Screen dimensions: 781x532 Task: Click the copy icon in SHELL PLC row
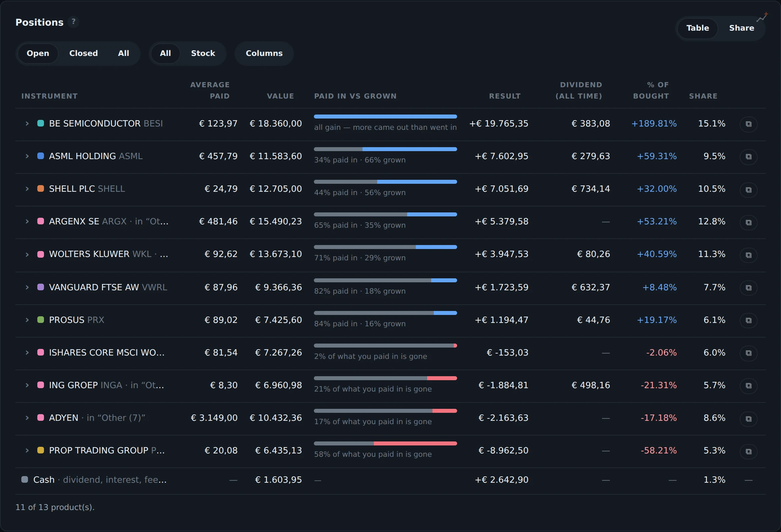748,189
